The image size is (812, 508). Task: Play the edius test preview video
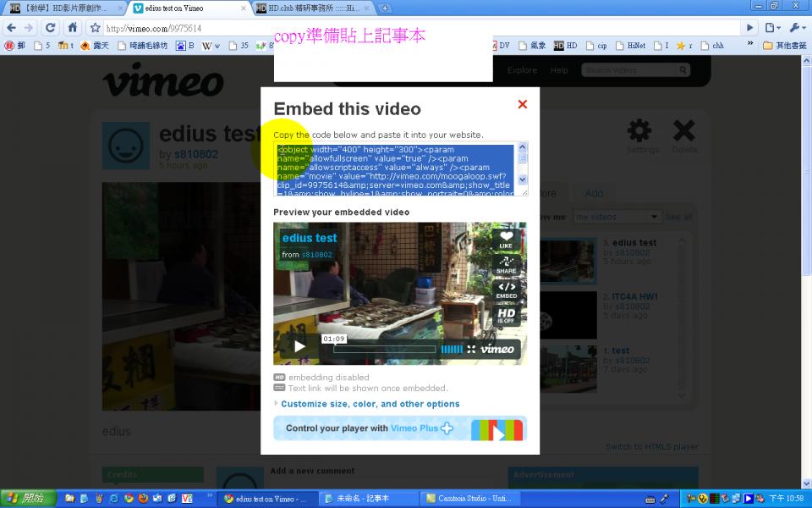pyautogui.click(x=299, y=347)
